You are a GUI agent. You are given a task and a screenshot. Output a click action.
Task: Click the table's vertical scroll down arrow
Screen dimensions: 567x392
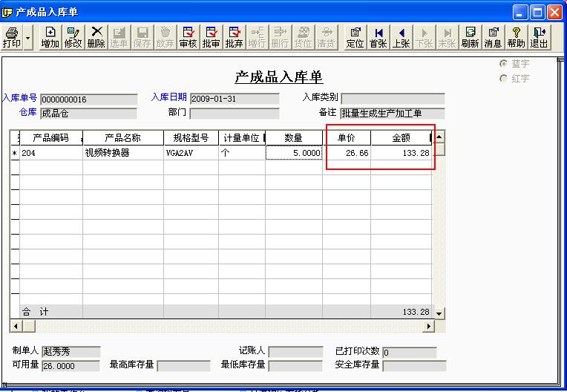coord(439,313)
